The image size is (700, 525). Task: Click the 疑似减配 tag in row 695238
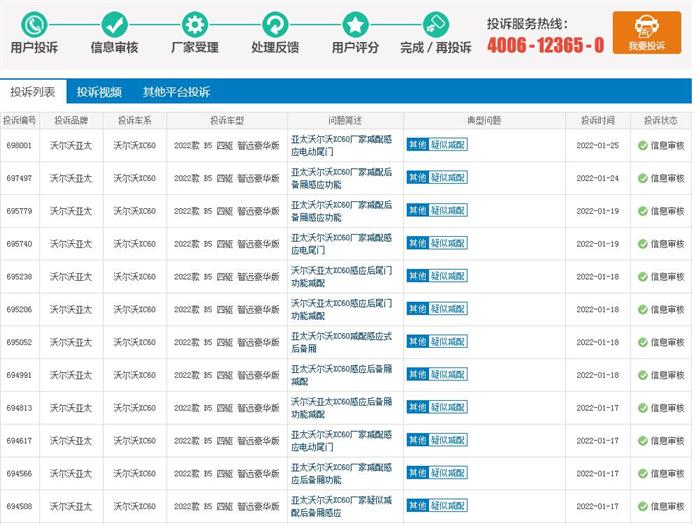(448, 276)
